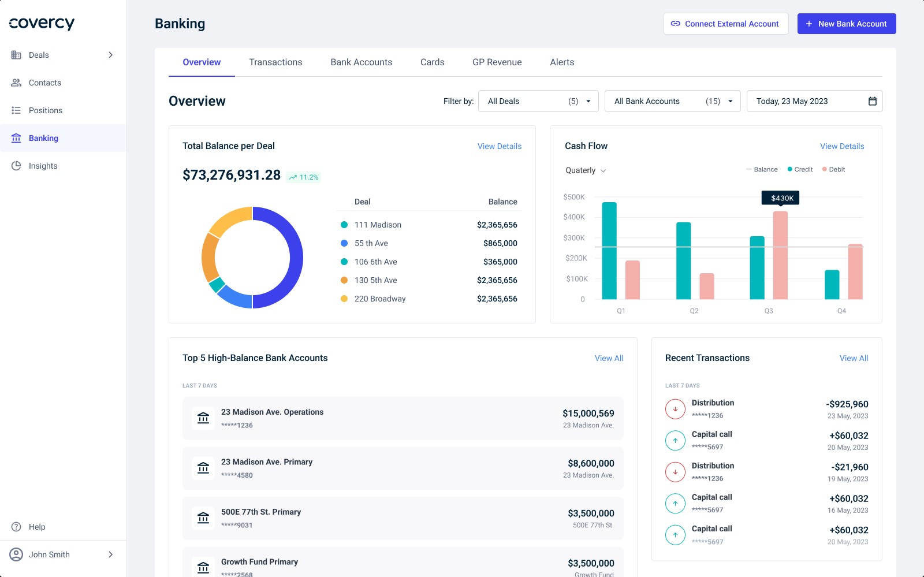Click the Help icon near the bottom
Image resolution: width=924 pixels, height=577 pixels.
point(16,527)
